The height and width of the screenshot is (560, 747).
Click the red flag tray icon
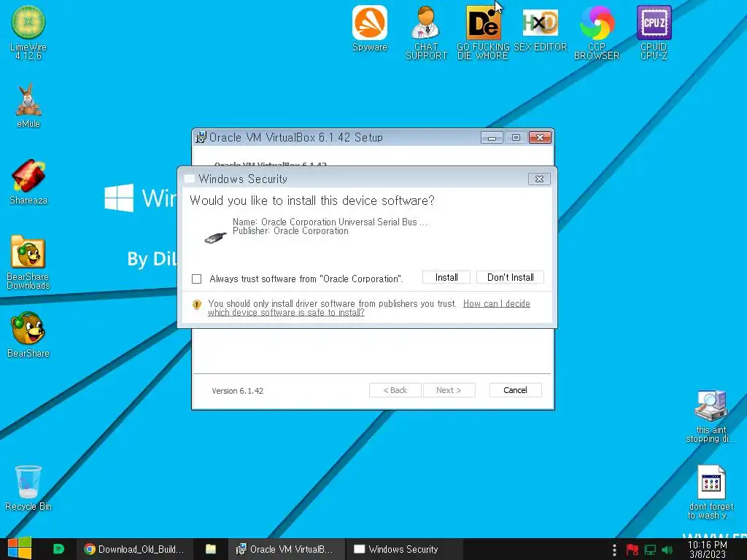(x=632, y=550)
